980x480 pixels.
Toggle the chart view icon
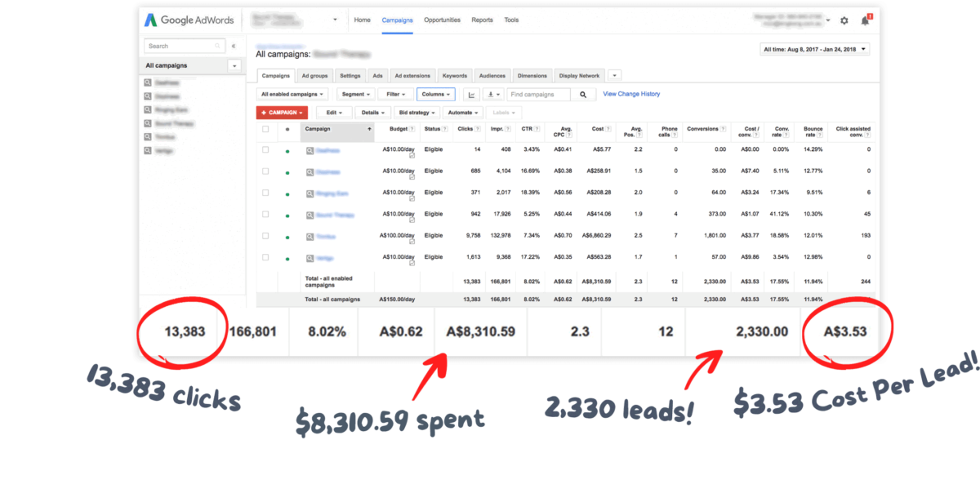[x=470, y=95]
